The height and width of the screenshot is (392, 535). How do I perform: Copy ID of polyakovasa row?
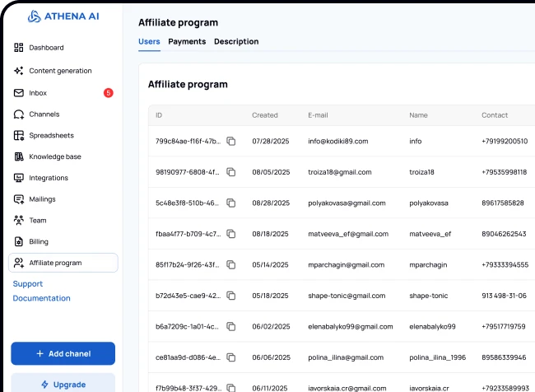coord(231,203)
